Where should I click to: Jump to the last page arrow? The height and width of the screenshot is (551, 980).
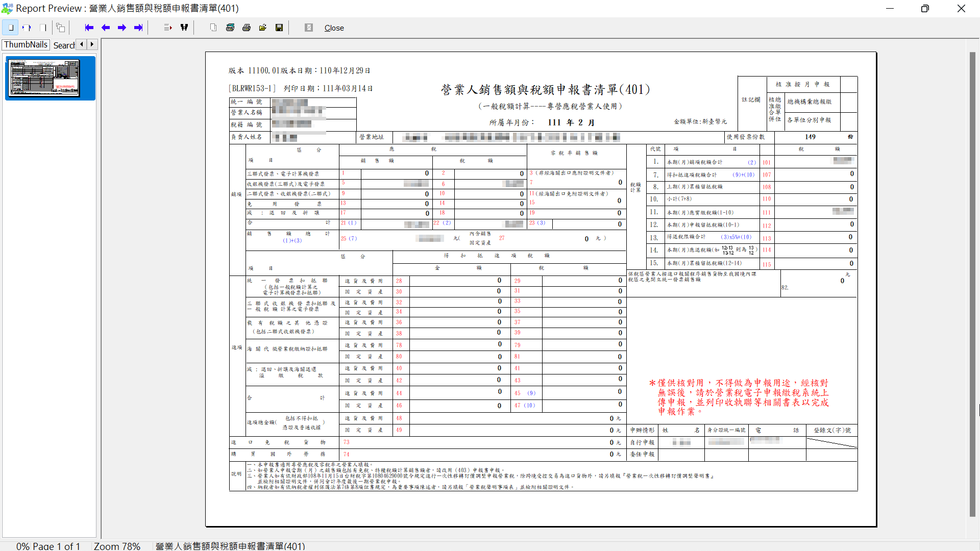138,28
